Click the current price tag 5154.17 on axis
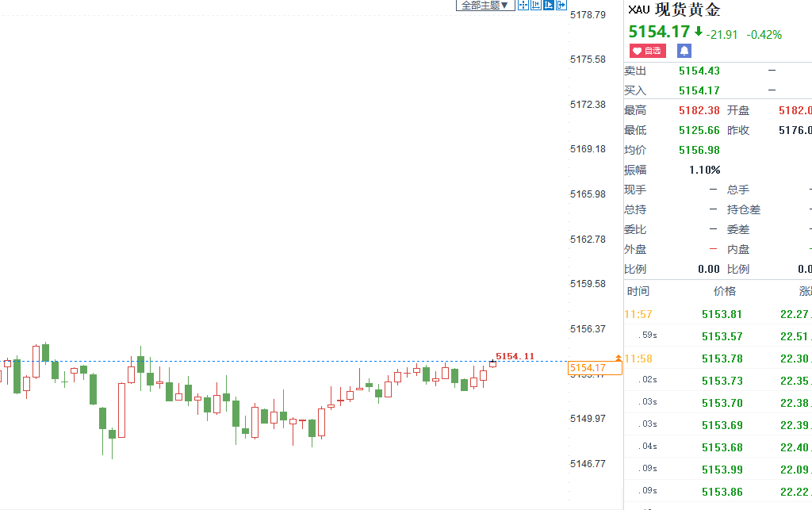The width and height of the screenshot is (812, 510). pos(595,368)
